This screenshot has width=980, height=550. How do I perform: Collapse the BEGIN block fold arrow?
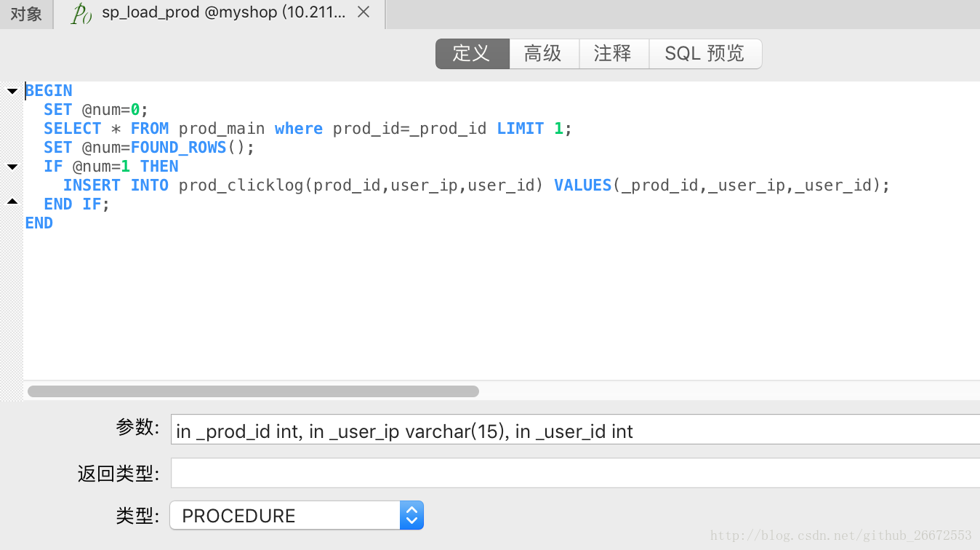[12, 91]
